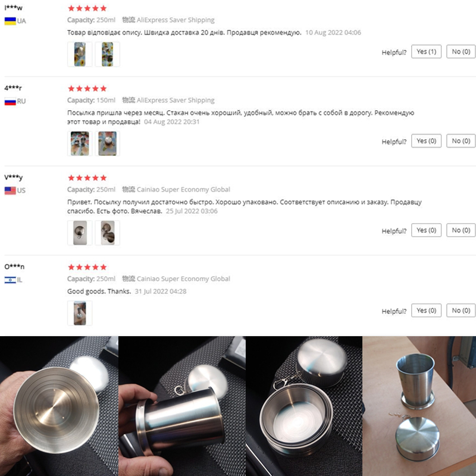Open the photo thumbnail in O***n's review

point(80,313)
